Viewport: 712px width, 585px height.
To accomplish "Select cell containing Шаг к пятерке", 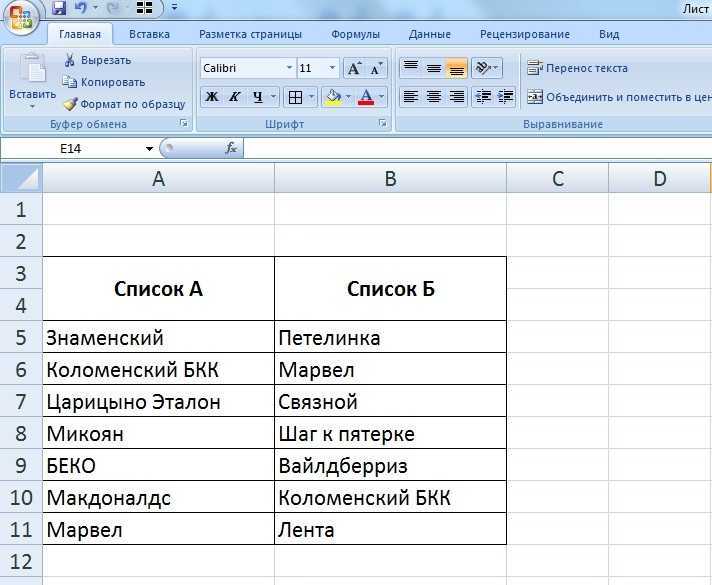I will point(391,433).
